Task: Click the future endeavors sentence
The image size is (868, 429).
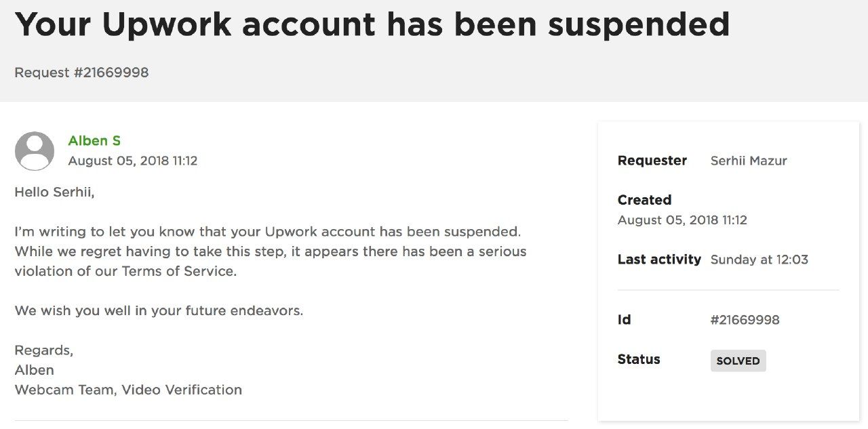Action: pos(159,311)
